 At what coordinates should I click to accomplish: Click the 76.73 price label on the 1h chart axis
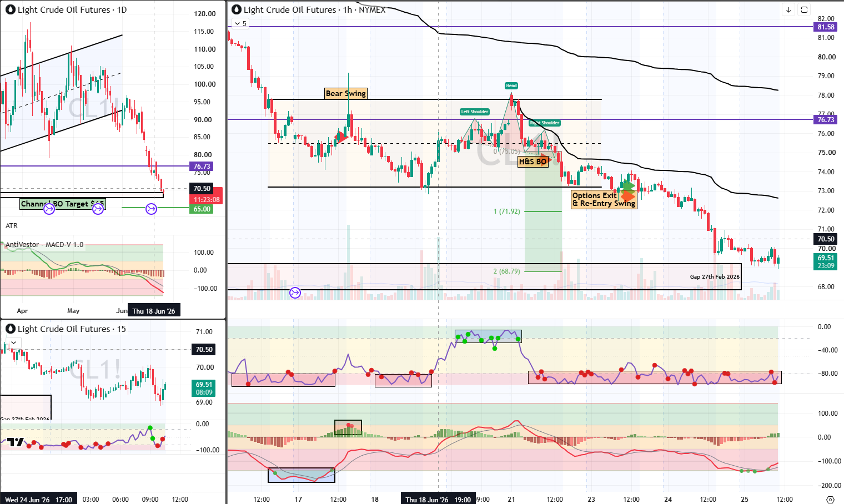tap(826, 119)
